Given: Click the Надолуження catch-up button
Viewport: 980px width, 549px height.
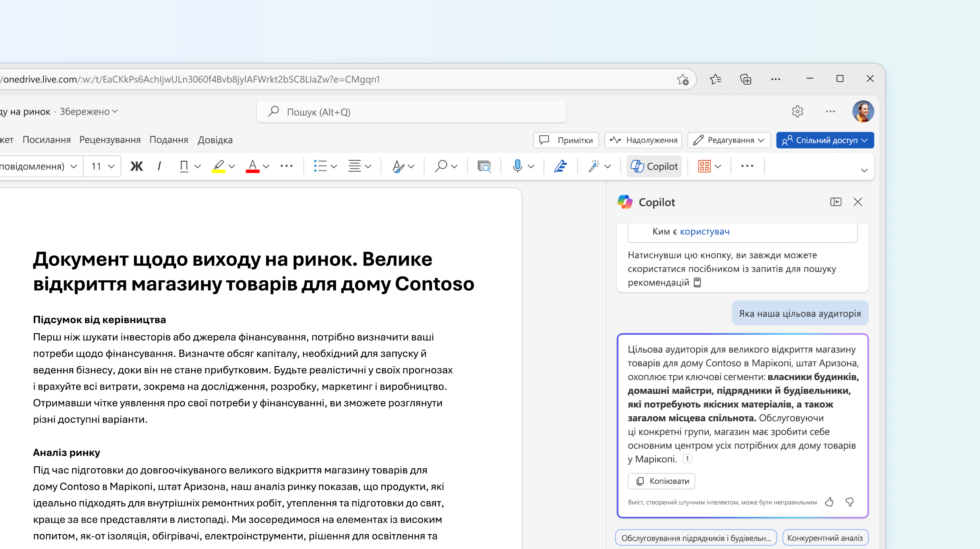Looking at the screenshot, I should coord(643,140).
